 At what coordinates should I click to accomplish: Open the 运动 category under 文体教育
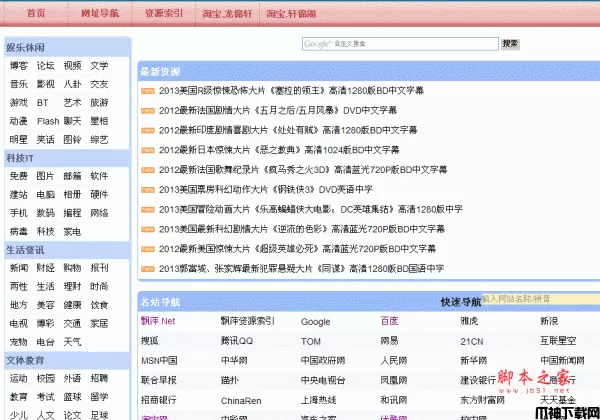tap(19, 379)
